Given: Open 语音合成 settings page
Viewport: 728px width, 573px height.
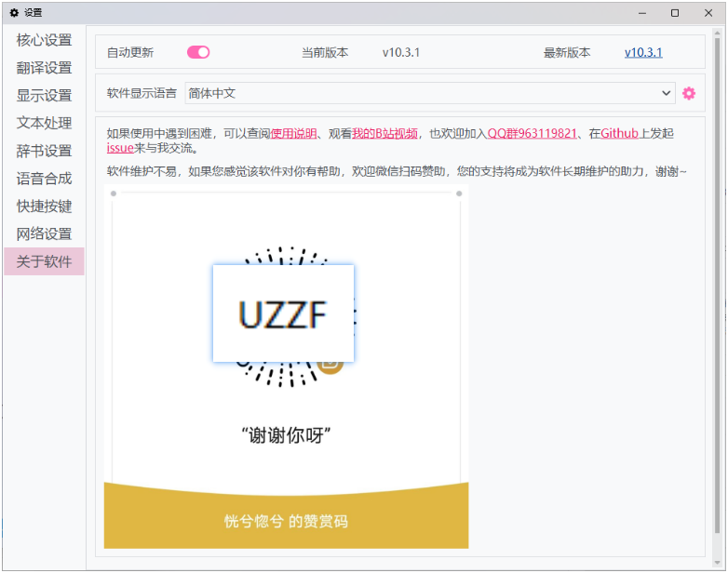Looking at the screenshot, I should pyautogui.click(x=44, y=179).
